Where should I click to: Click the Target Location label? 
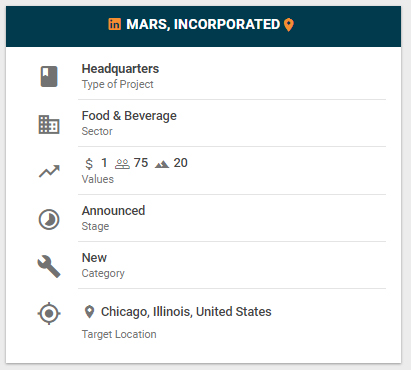point(119,334)
